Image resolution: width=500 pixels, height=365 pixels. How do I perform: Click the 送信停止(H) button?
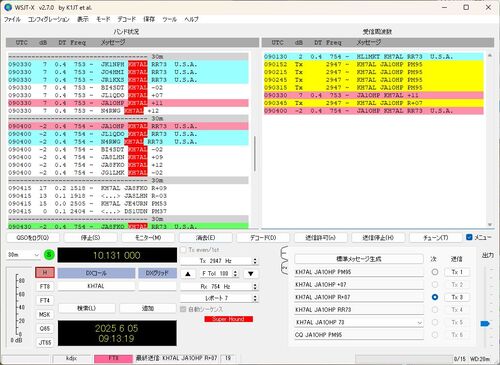[378, 238]
